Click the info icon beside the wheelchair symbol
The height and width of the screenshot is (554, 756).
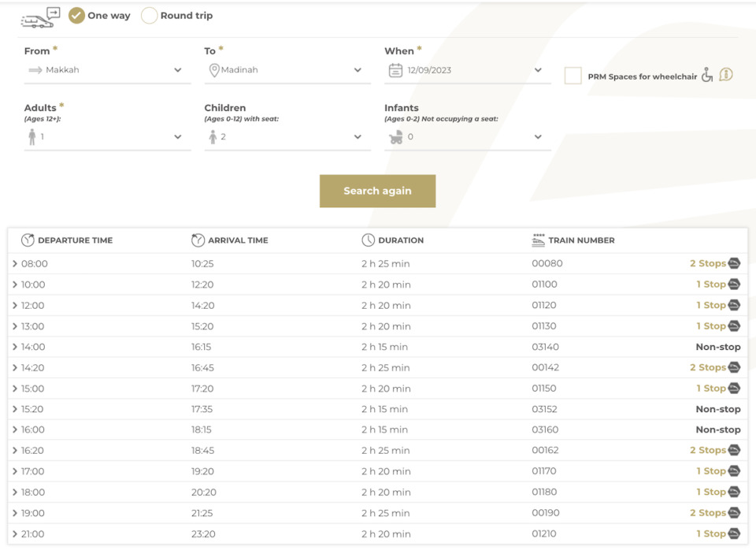[x=726, y=75]
